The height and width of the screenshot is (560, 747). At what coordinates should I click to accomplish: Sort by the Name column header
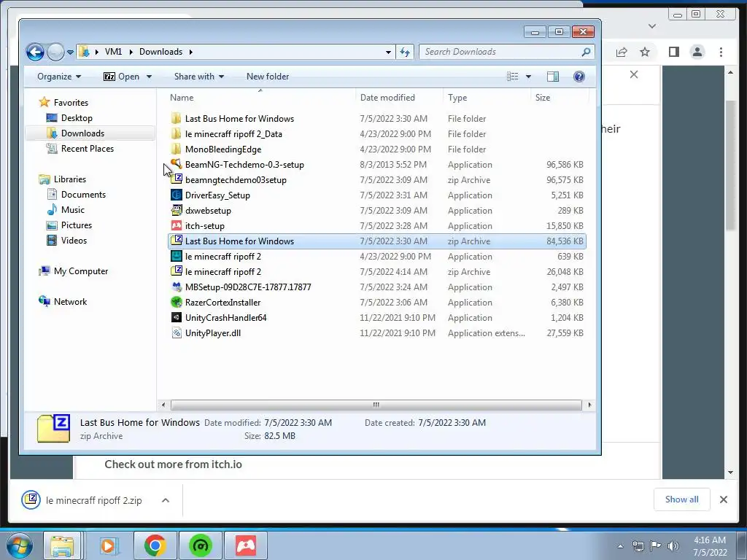pyautogui.click(x=260, y=98)
